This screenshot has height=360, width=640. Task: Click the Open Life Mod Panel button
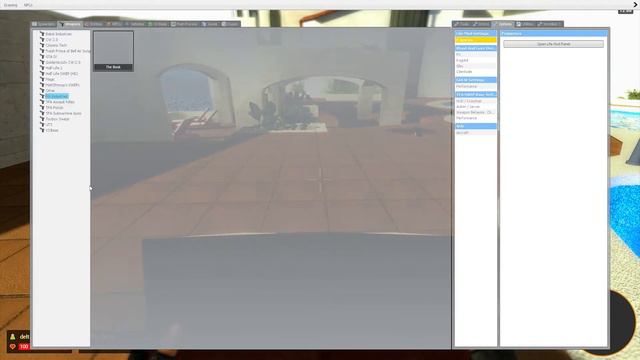553,44
